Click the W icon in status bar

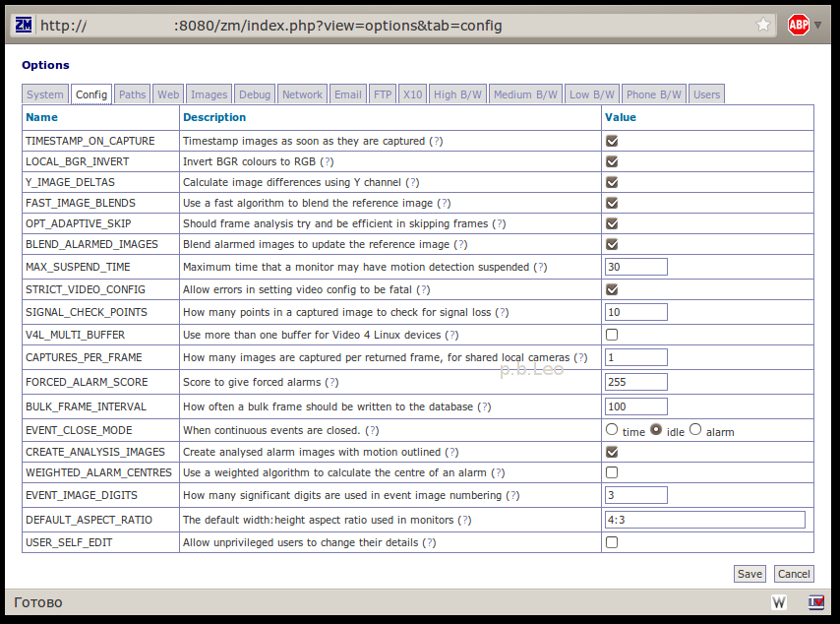778,602
